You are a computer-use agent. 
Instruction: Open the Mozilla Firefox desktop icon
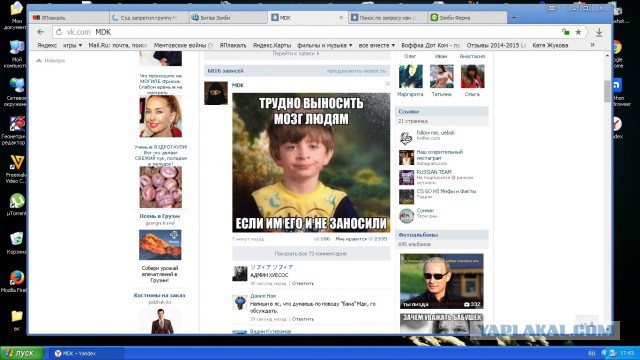(16, 281)
